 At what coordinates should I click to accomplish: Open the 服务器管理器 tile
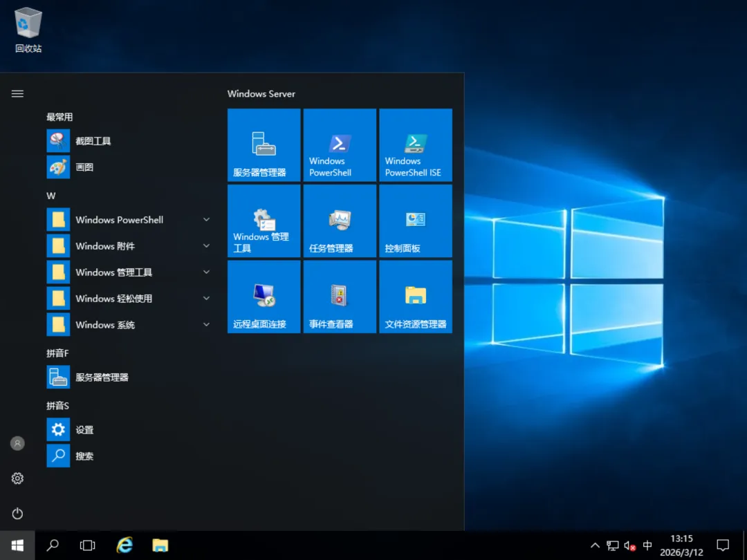264,145
